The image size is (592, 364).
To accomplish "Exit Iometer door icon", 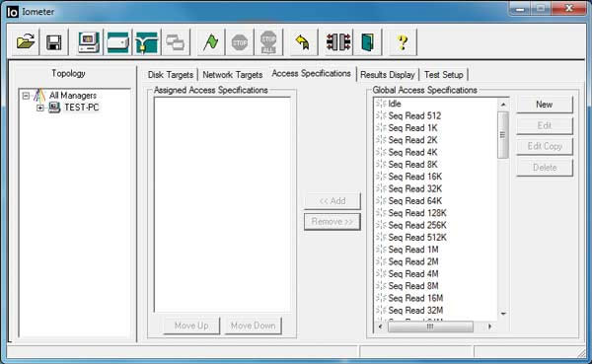I will (x=367, y=41).
